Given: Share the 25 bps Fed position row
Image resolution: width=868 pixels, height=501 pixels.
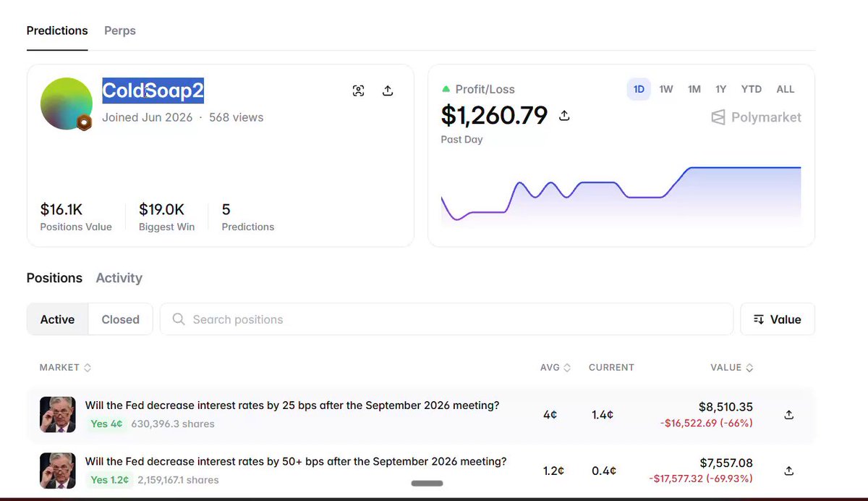Looking at the screenshot, I should click(789, 415).
